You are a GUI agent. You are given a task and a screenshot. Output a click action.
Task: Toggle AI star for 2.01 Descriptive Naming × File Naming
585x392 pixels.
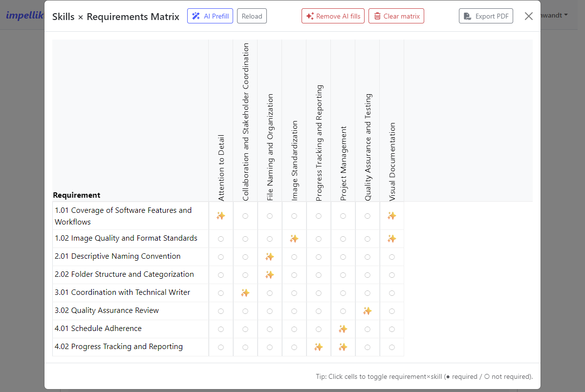pos(270,257)
